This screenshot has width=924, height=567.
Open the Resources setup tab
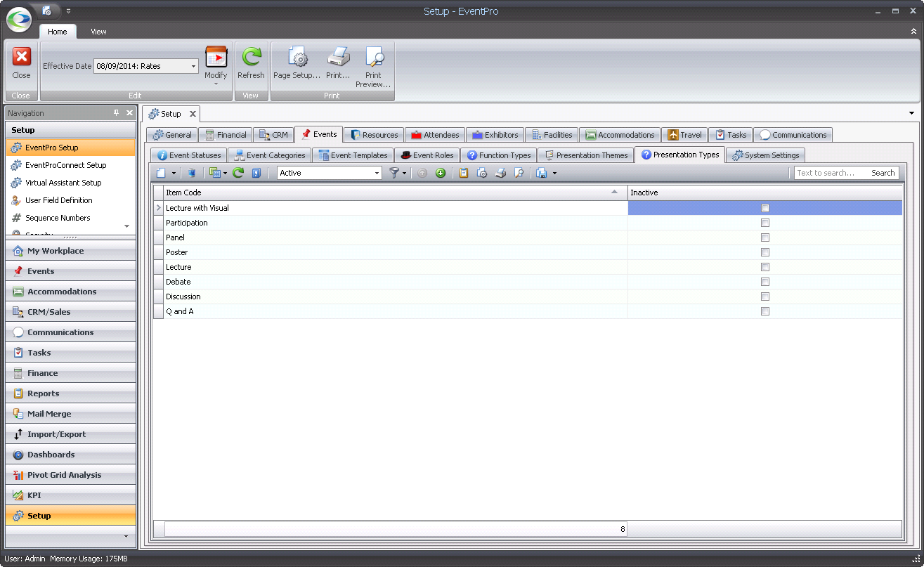point(374,135)
